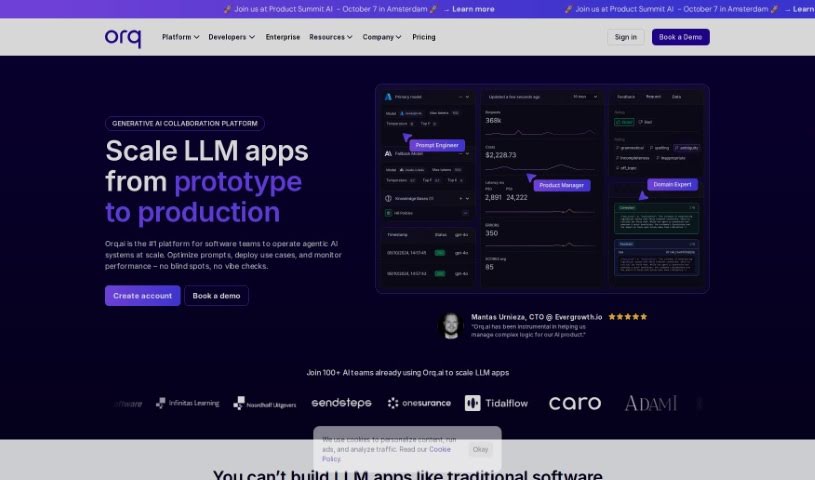Expand the Resources navigation menu

331,37
